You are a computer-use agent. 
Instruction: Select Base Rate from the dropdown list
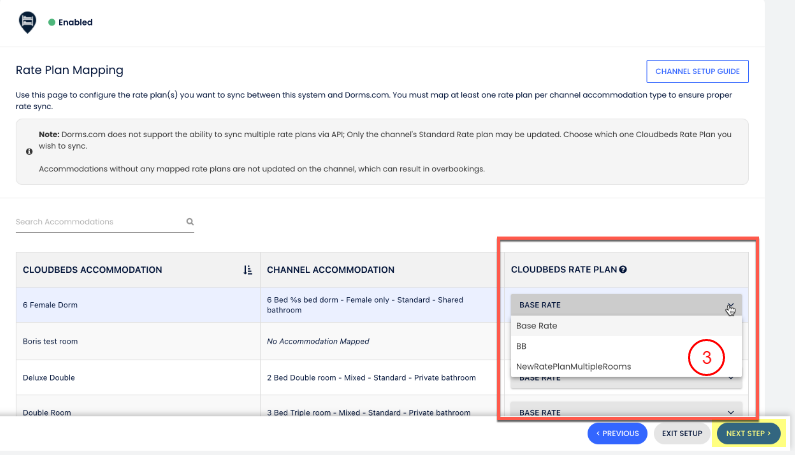tap(537, 326)
